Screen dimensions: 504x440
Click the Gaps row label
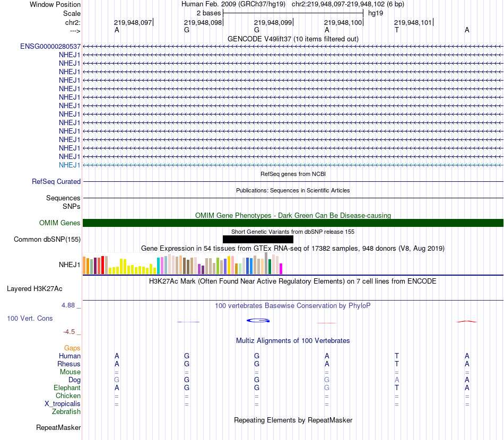click(x=72, y=348)
